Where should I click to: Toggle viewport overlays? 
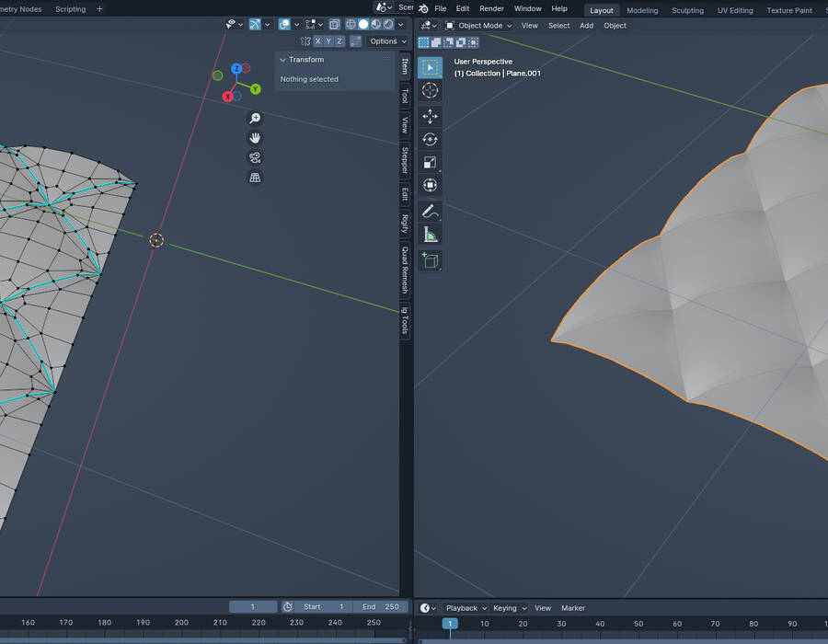pyautogui.click(x=284, y=24)
